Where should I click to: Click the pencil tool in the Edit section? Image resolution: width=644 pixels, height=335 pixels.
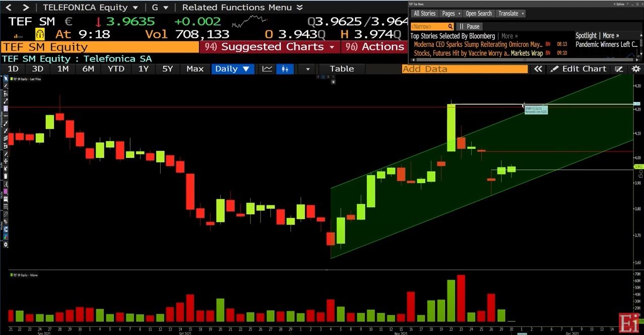point(6,153)
